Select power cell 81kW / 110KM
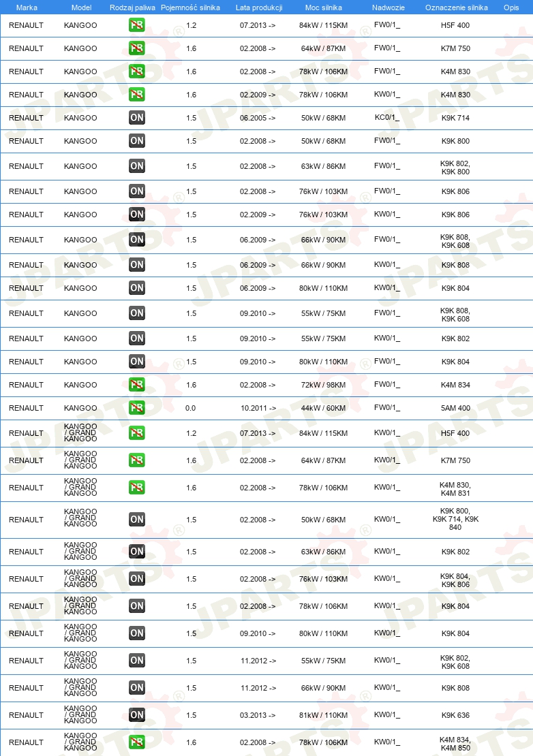Viewport: 533px width, 756px height. [323, 715]
